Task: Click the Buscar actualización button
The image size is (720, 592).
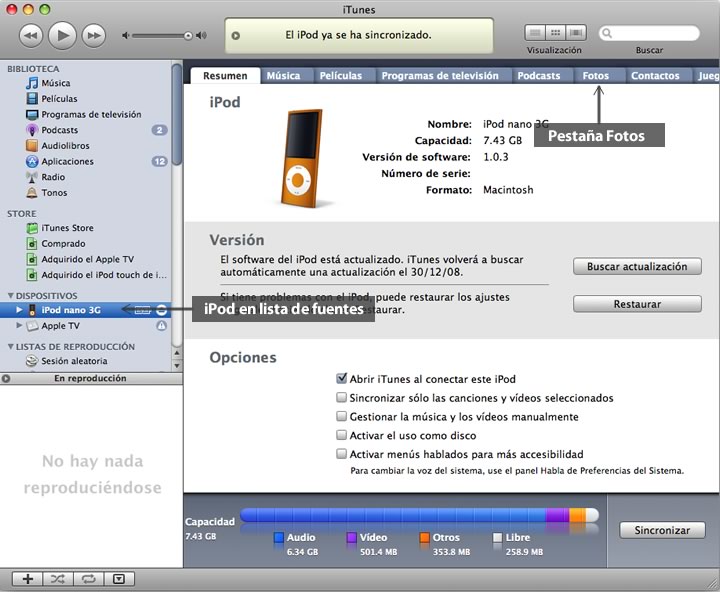Action: 637,266
